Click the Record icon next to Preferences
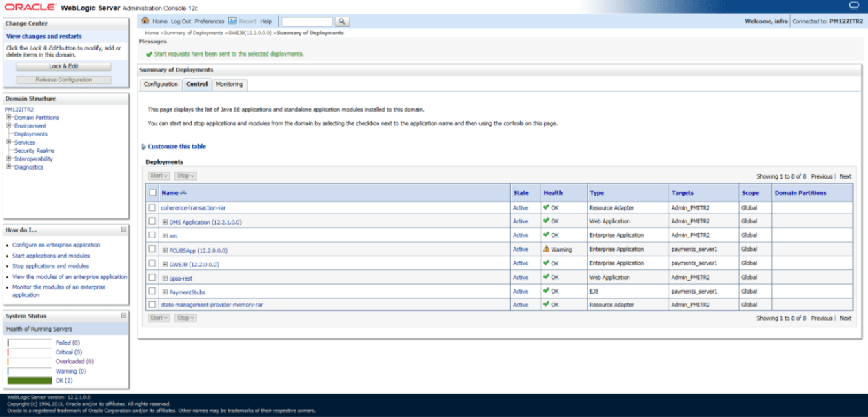 click(x=232, y=21)
